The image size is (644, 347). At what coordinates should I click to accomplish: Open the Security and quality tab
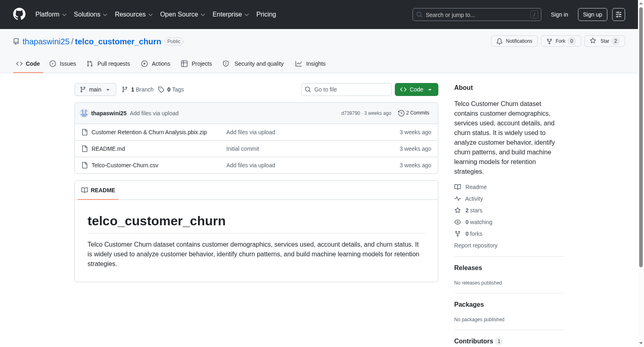[x=253, y=64]
